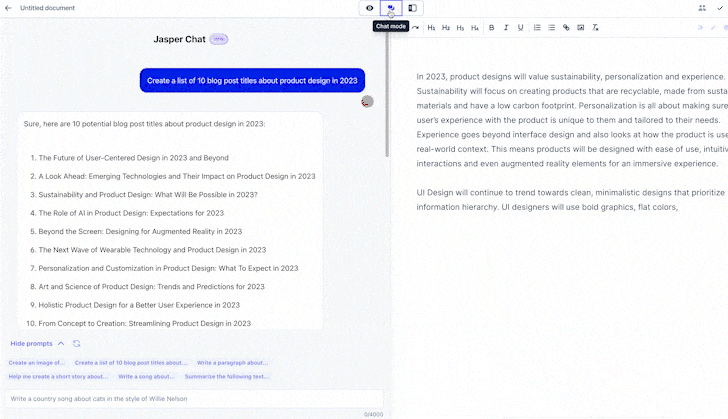Screen dimensions: 728x419
Task: Insert a numbered list
Action: tap(537, 28)
